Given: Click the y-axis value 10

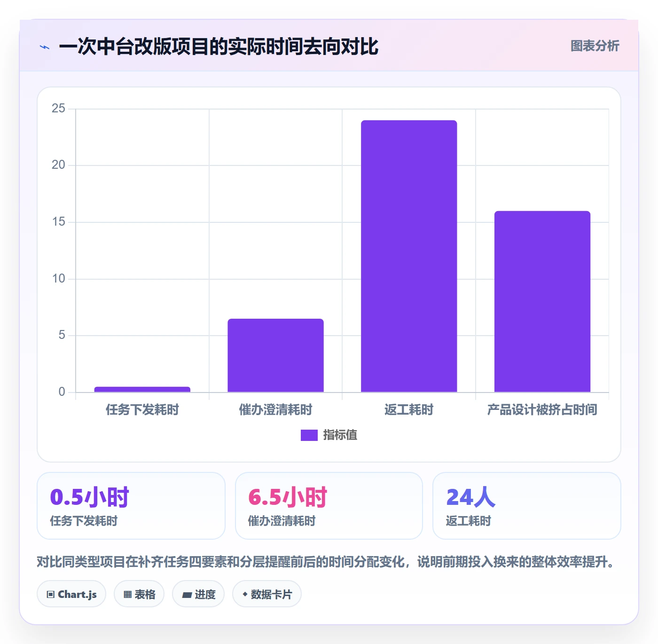Looking at the screenshot, I should pos(59,279).
